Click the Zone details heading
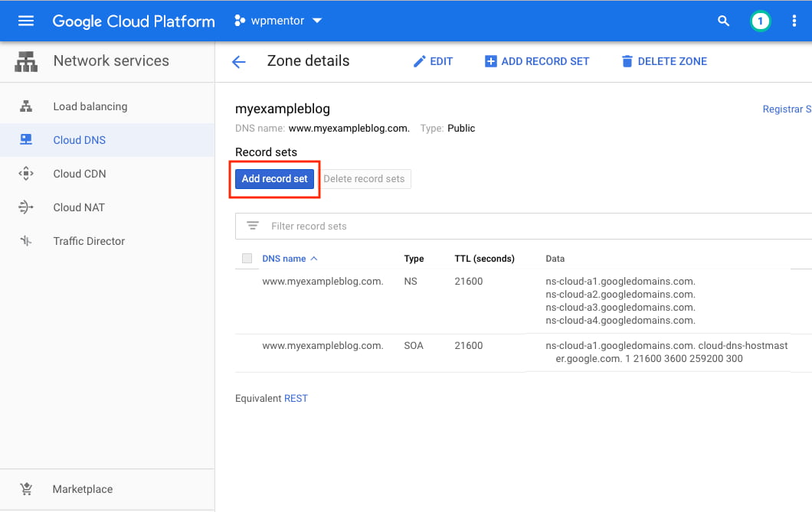The width and height of the screenshot is (812, 512). coord(308,61)
